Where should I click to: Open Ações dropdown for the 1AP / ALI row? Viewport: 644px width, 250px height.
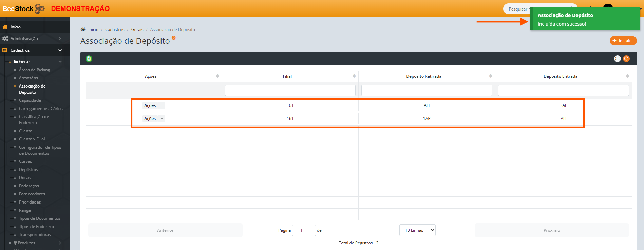[153, 119]
